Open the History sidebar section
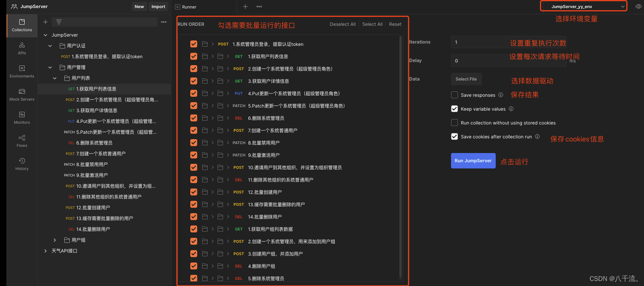The image size is (644, 286). (x=22, y=164)
